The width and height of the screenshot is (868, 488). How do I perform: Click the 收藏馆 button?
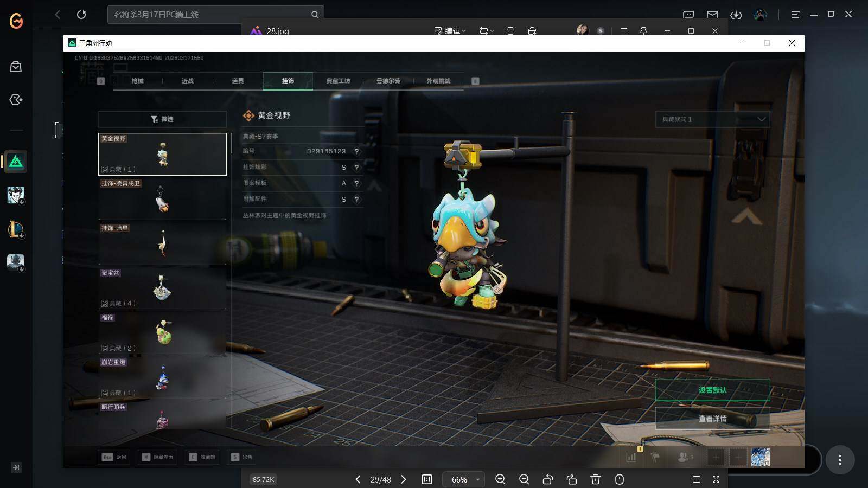(202, 457)
